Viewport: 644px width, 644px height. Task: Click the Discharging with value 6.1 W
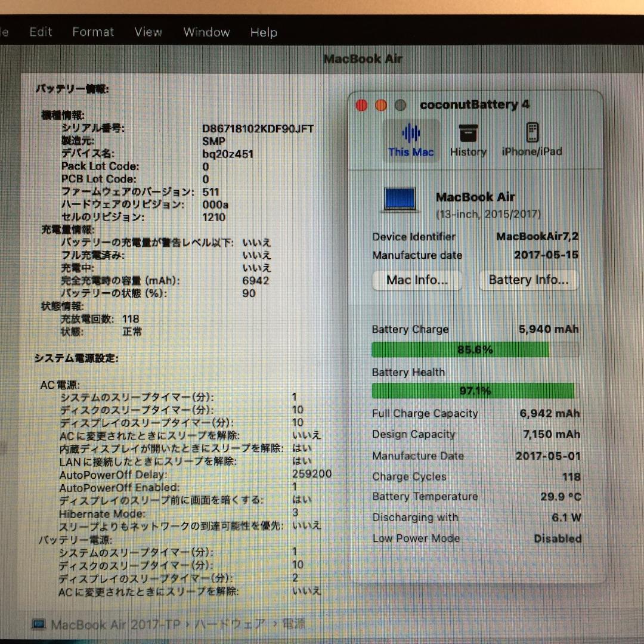pyautogui.click(x=566, y=518)
